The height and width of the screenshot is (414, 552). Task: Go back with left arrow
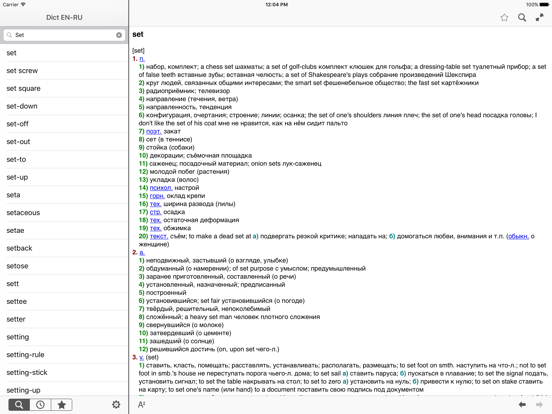(522, 404)
